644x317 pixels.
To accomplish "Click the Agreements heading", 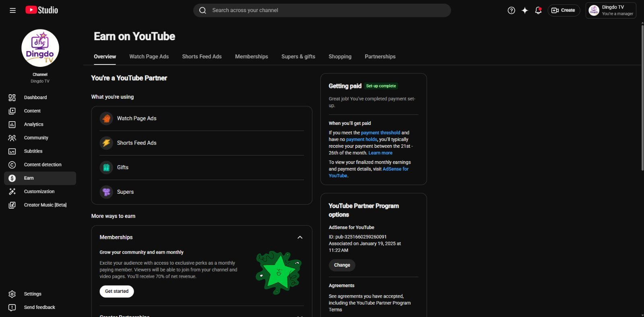I will point(342,286).
